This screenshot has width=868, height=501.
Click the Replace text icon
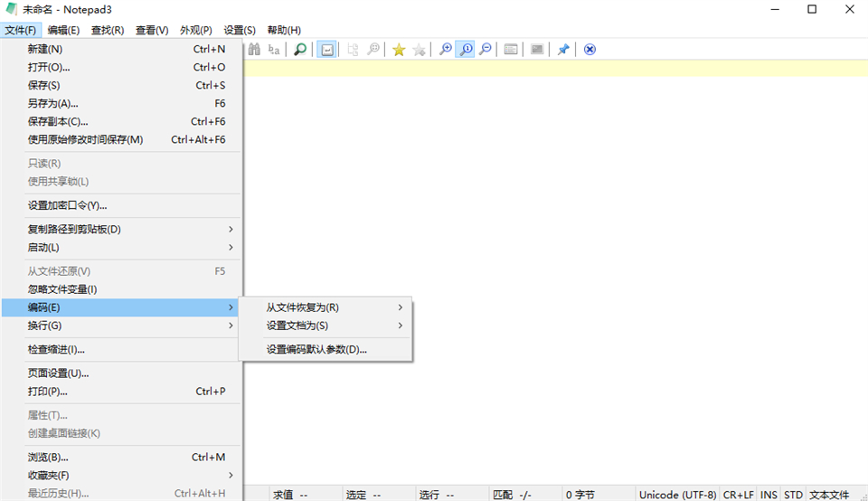[274, 49]
